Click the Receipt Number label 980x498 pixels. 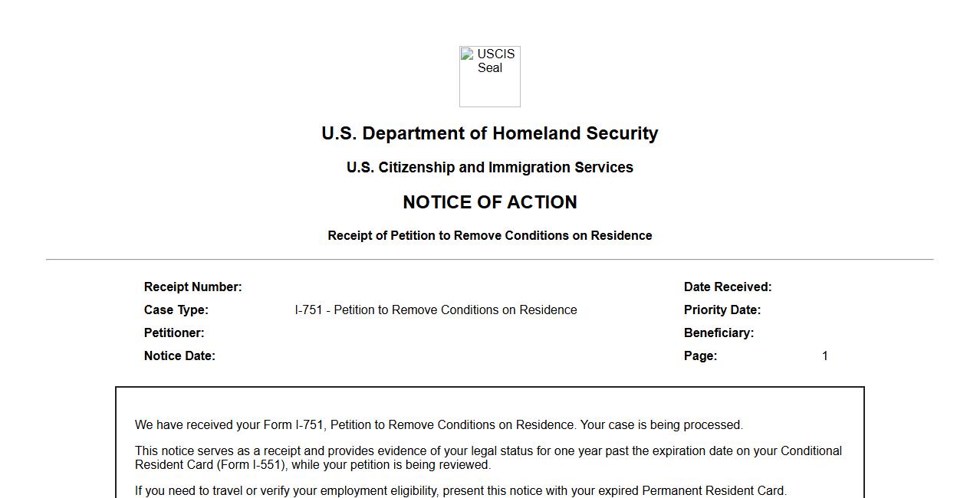[x=192, y=287]
